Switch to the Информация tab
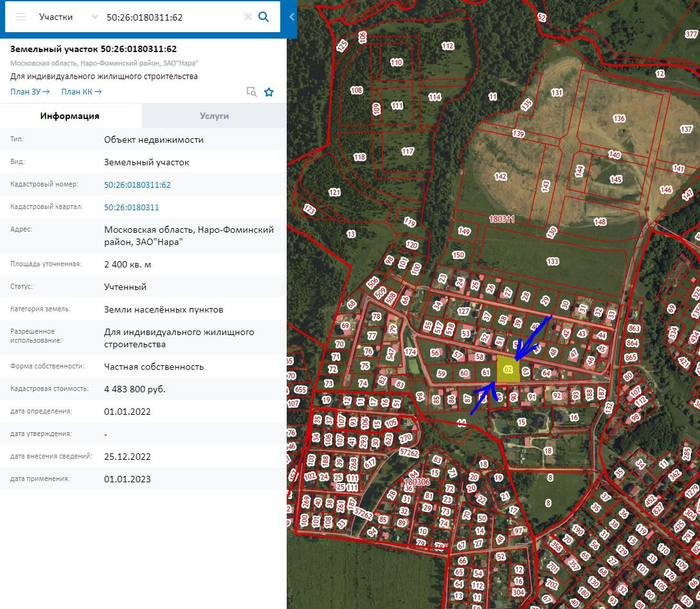This screenshot has height=609, width=700. [x=70, y=116]
